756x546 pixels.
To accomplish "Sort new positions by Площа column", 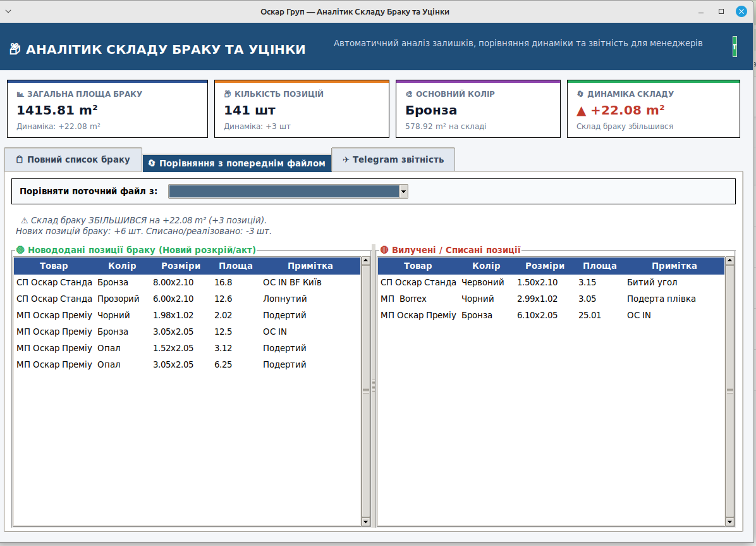I will 236,266.
